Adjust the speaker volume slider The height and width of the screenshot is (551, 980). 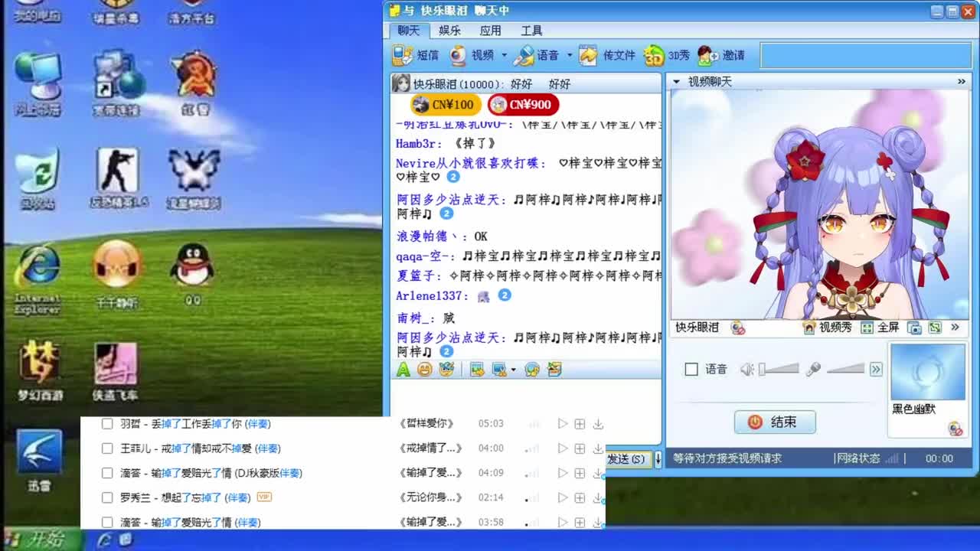coord(779,370)
